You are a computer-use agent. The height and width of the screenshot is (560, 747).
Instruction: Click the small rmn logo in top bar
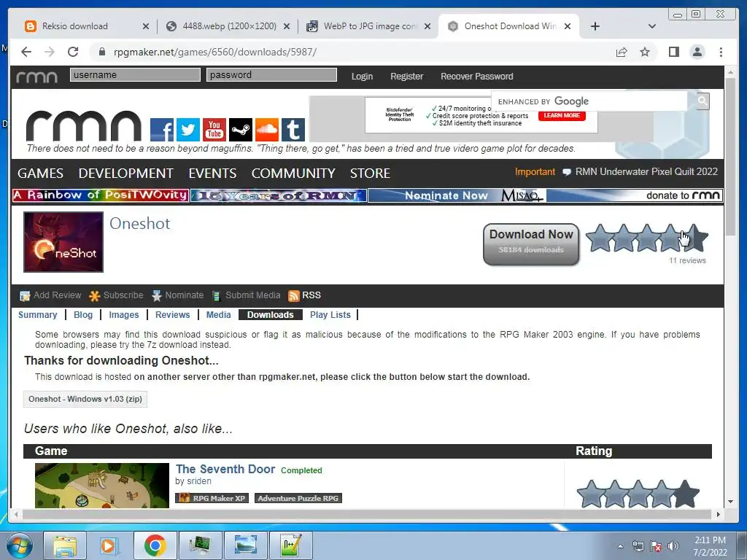(x=36, y=77)
